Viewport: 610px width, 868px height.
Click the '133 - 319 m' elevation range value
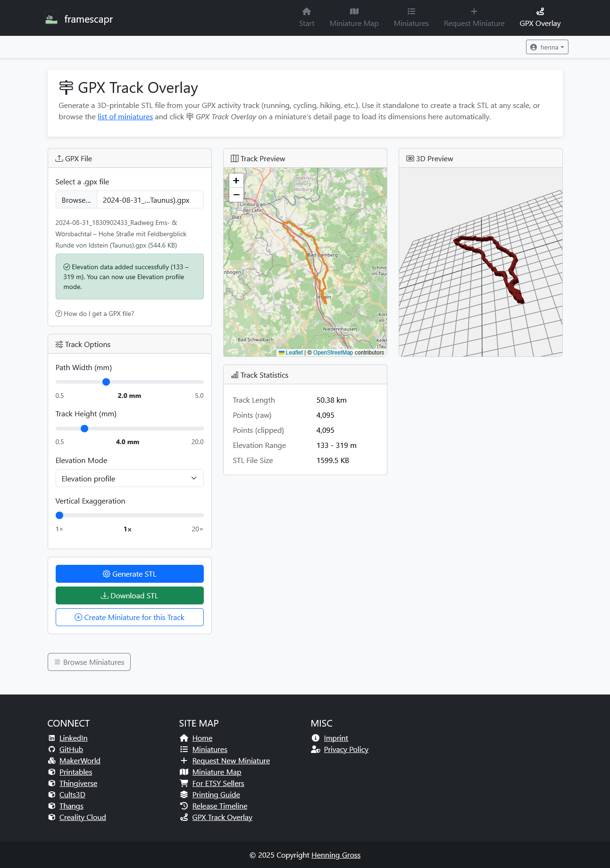[336, 446]
